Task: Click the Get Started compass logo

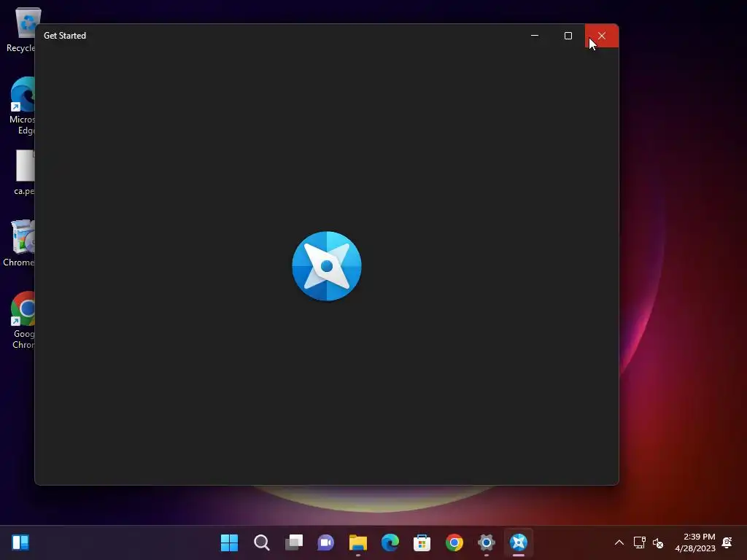Action: click(327, 266)
